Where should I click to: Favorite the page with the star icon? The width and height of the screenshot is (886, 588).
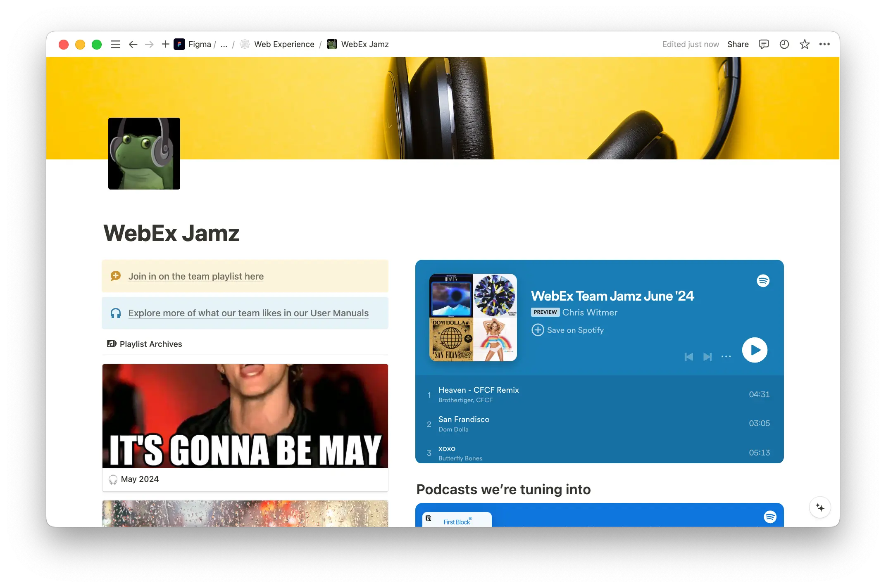[x=805, y=44]
